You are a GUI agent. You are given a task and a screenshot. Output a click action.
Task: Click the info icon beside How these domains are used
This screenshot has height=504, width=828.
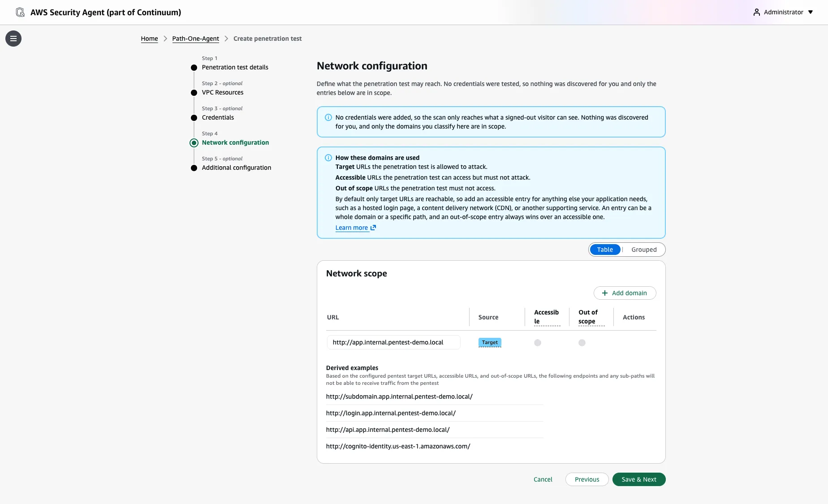(328, 158)
